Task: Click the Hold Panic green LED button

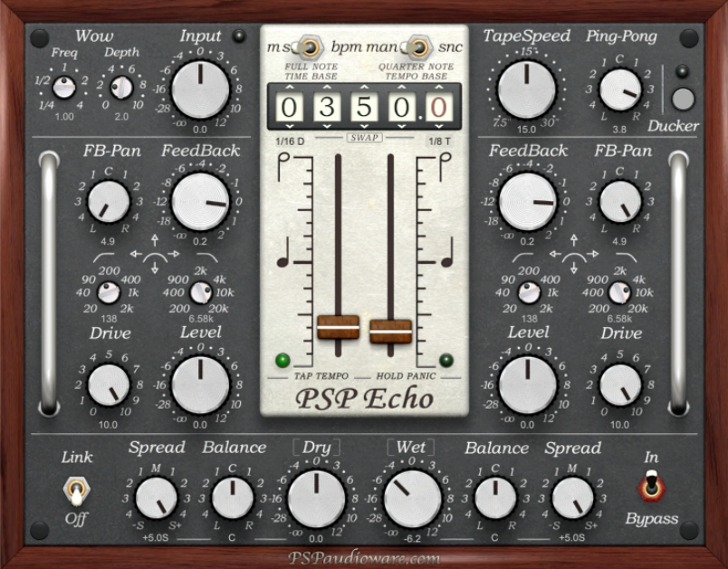Action: click(445, 359)
